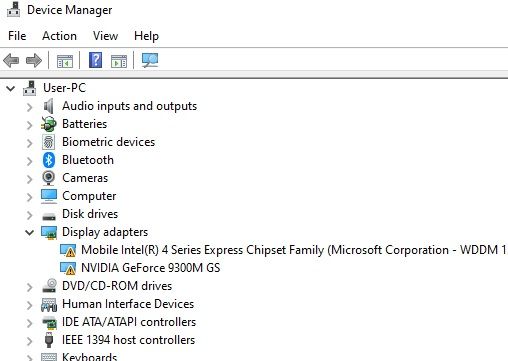Expand the Bluetooth category
This screenshot has width=508, height=361.
[30, 161]
